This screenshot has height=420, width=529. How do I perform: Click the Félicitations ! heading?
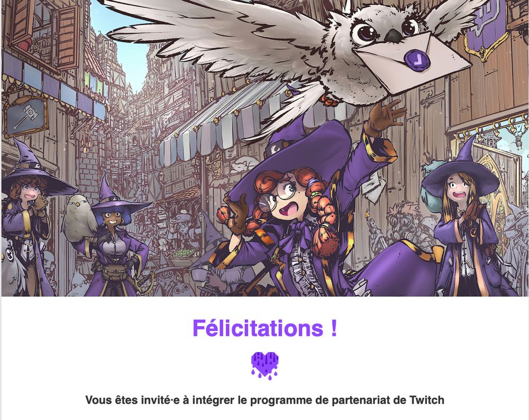265,327
